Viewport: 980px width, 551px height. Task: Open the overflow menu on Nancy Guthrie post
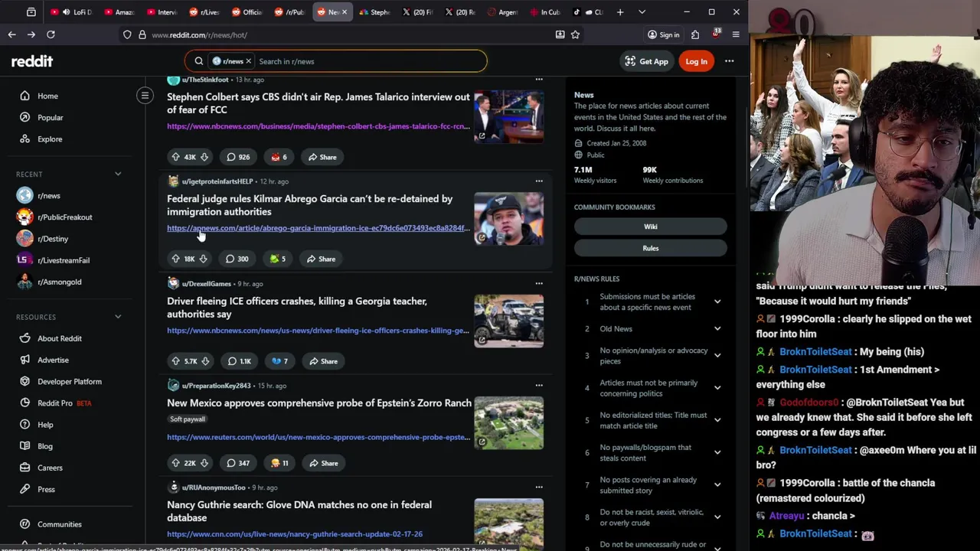pyautogui.click(x=539, y=487)
